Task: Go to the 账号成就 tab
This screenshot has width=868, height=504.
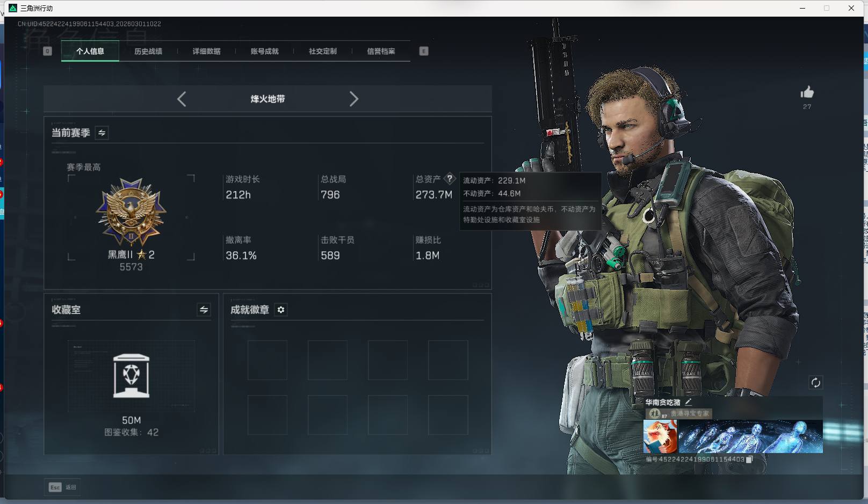Action: pyautogui.click(x=264, y=51)
